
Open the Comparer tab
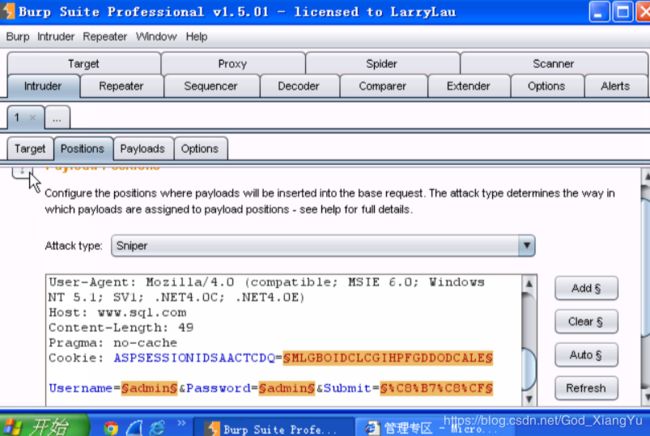point(383,86)
